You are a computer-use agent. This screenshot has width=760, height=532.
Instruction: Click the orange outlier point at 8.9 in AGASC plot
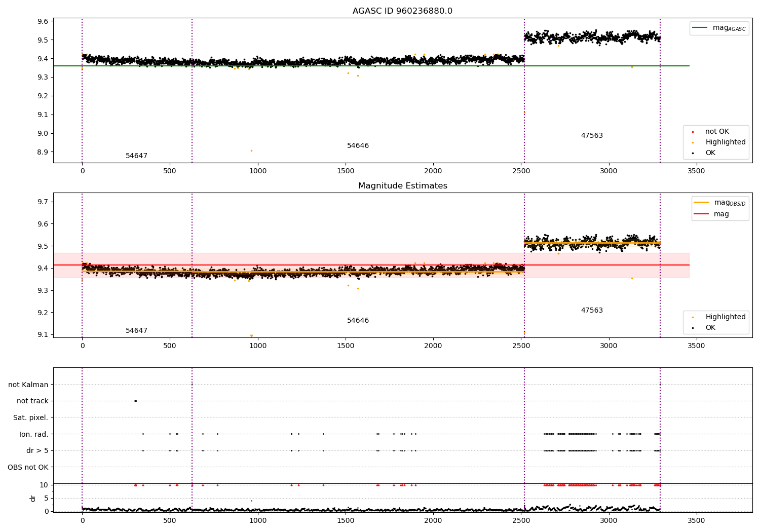pyautogui.click(x=251, y=150)
